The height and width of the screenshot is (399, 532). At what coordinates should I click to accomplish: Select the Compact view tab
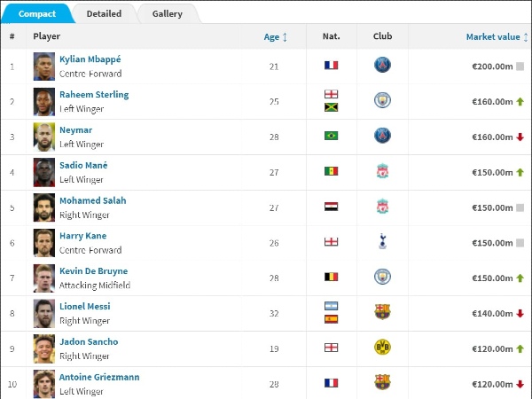tap(37, 14)
